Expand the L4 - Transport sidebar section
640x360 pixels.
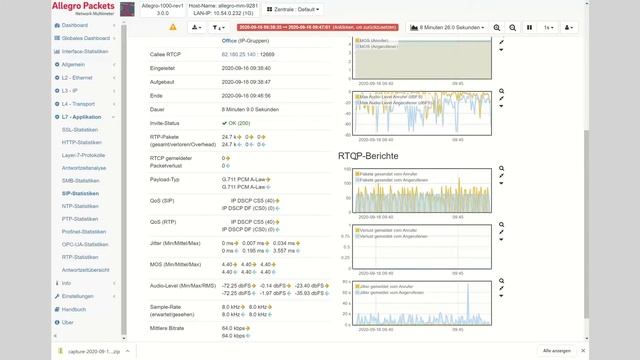coord(78,104)
